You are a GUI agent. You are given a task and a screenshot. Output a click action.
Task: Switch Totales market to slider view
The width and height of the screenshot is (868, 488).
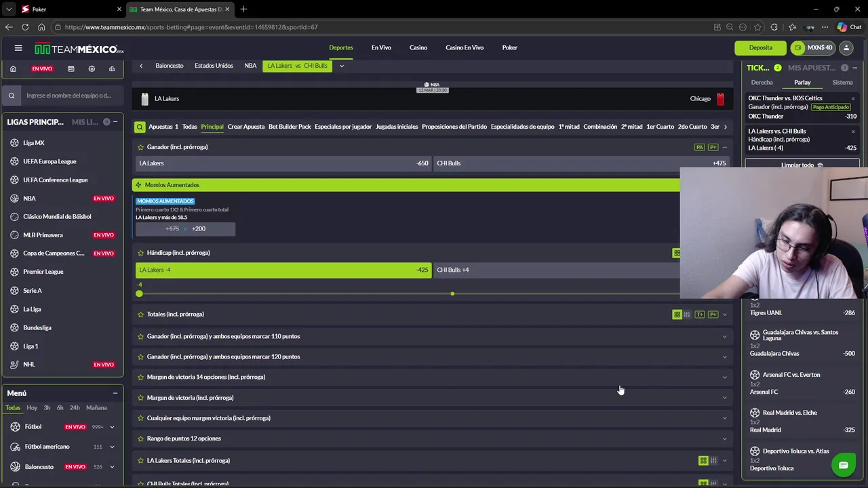(x=687, y=314)
